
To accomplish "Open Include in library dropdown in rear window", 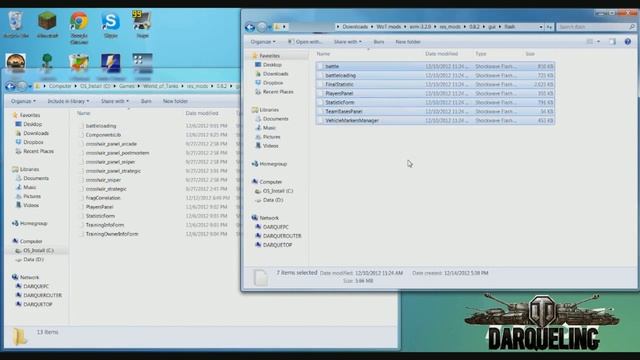I will (x=68, y=101).
